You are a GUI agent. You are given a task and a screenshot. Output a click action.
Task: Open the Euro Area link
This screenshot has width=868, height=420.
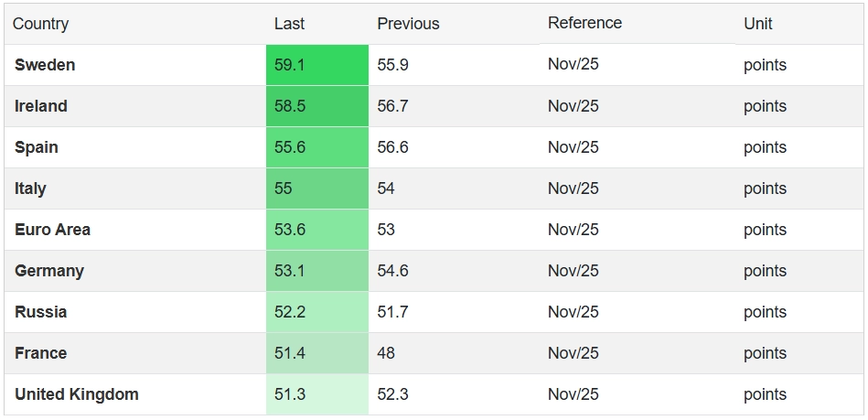tap(52, 230)
